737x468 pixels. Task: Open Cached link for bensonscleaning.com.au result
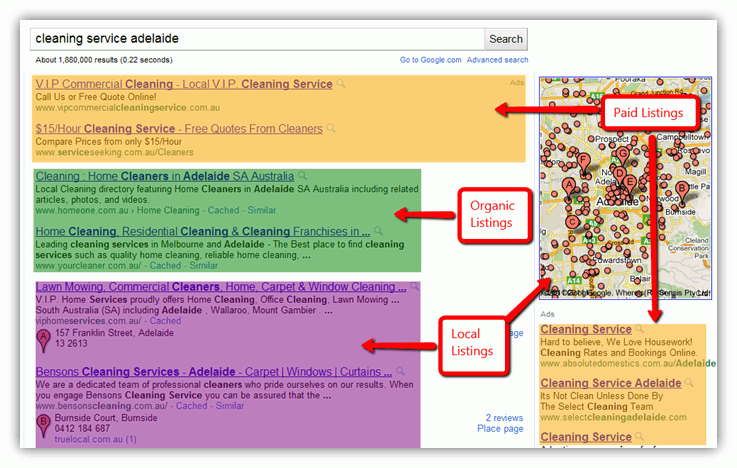pyautogui.click(x=191, y=406)
